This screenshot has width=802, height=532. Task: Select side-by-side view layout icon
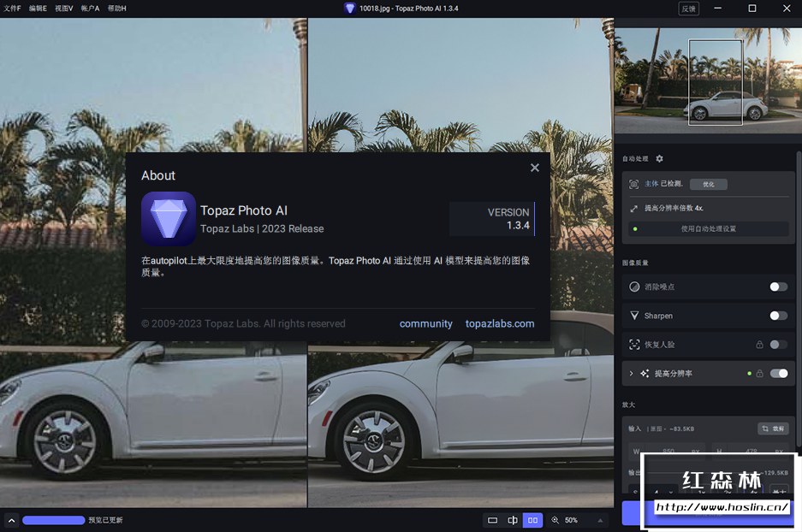tap(532, 520)
